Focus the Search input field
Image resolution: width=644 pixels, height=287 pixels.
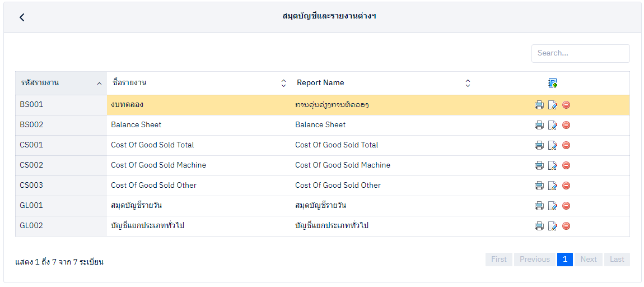coord(580,53)
